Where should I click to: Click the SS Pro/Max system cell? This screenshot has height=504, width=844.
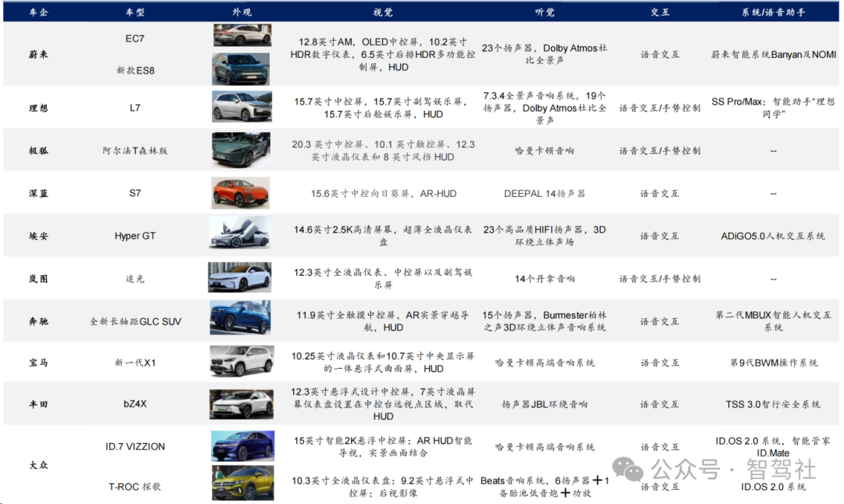point(774,108)
